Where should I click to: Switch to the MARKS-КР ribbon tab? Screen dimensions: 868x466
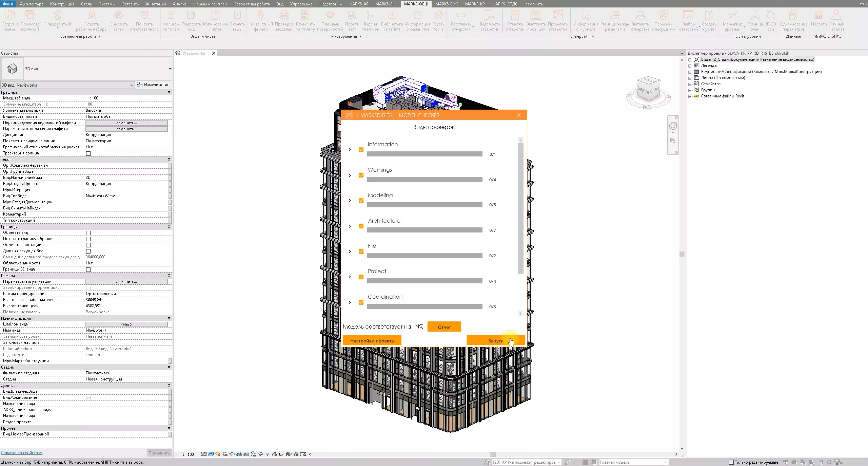click(474, 4)
